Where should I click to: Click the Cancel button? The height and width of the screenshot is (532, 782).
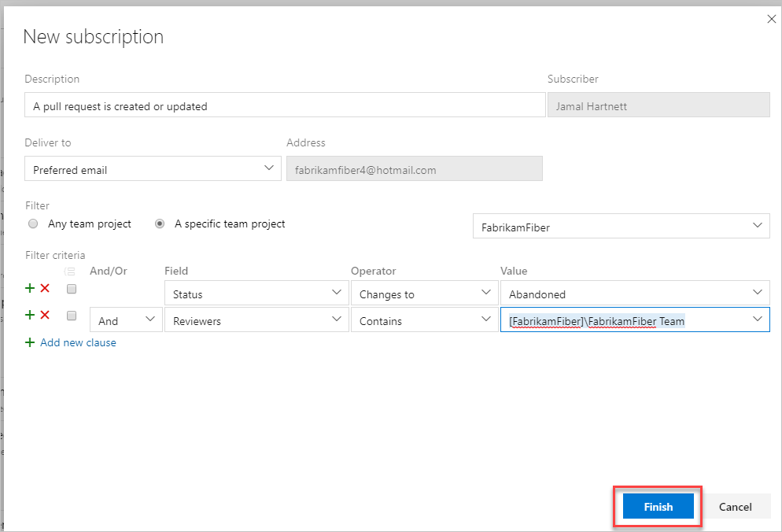coord(735,507)
